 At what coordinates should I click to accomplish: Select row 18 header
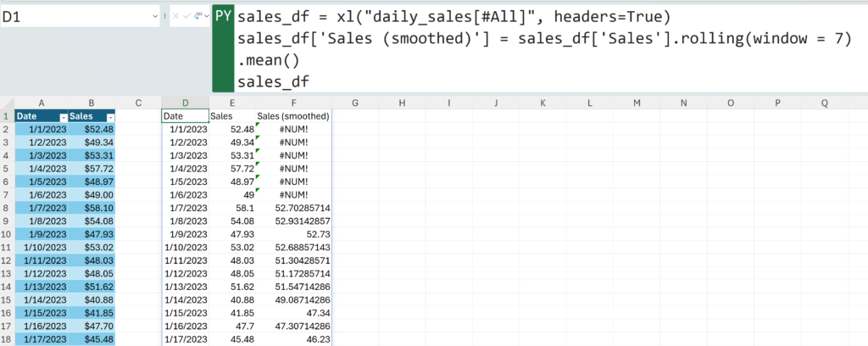click(7, 339)
